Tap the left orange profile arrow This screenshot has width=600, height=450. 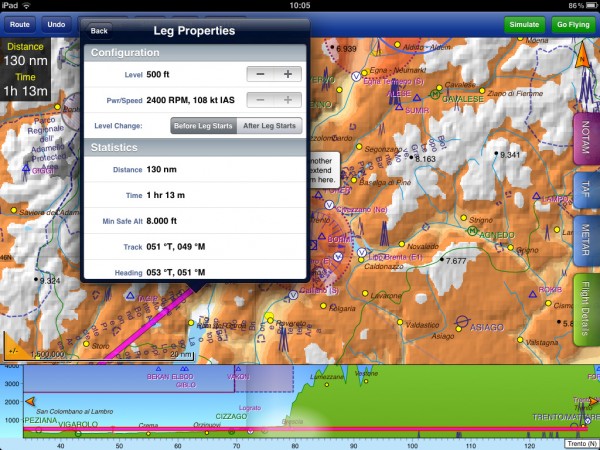(x=30, y=401)
